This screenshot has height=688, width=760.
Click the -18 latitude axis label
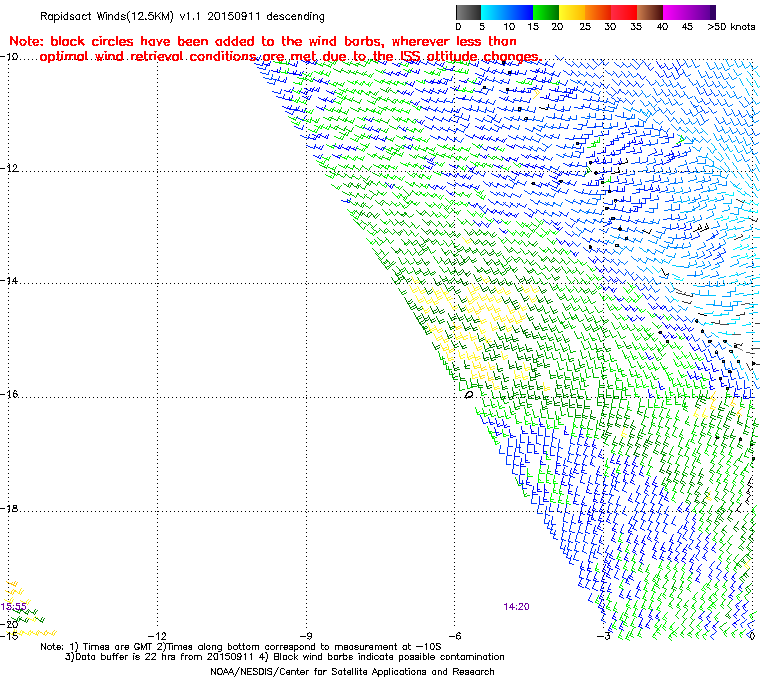tap(9, 509)
